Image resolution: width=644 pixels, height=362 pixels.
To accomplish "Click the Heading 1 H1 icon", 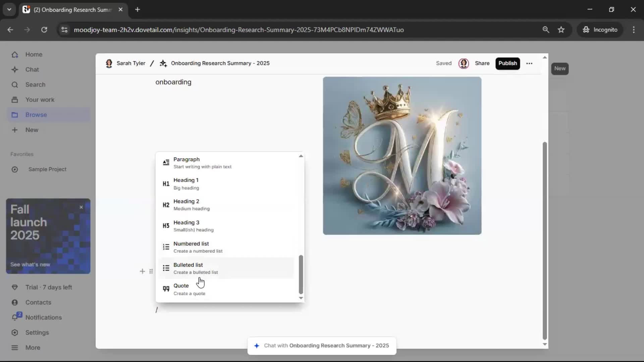I will click(166, 184).
